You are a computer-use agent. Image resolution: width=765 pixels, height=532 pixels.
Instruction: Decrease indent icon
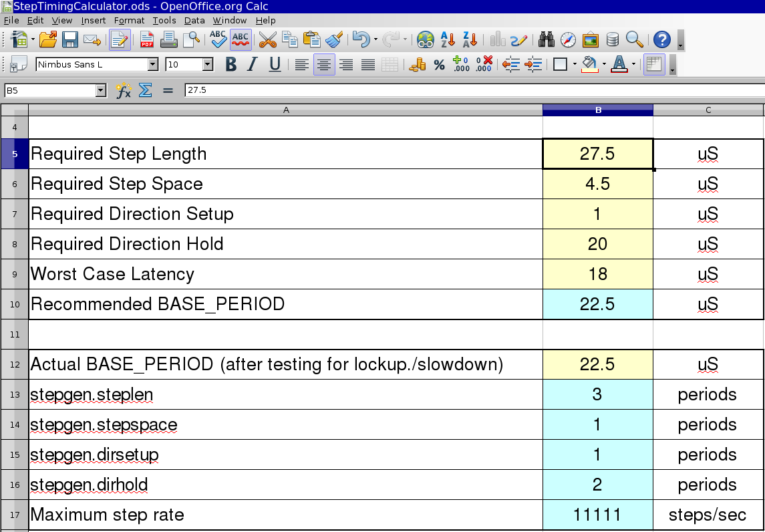click(511, 64)
